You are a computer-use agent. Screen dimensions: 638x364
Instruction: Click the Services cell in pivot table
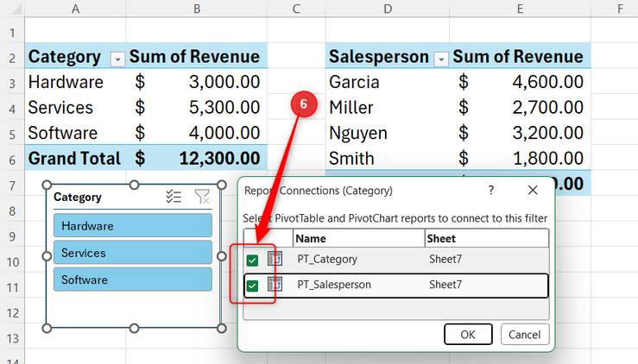click(x=75, y=108)
